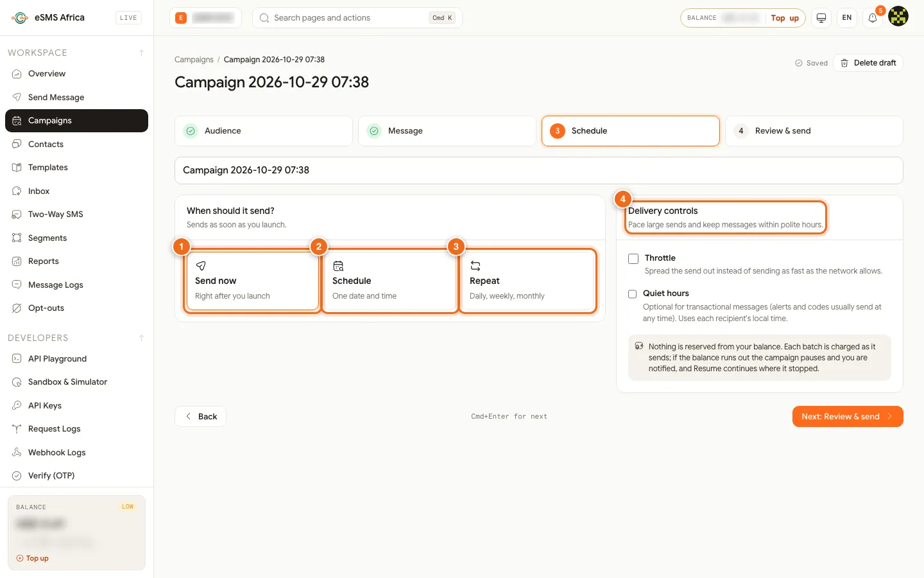Image resolution: width=924 pixels, height=578 pixels.
Task: Open API Playground
Action: pos(76,358)
